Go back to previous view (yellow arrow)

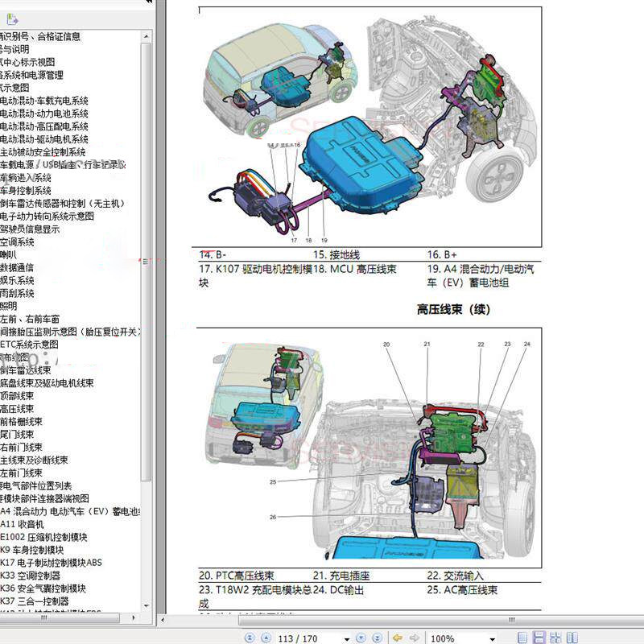(398, 638)
